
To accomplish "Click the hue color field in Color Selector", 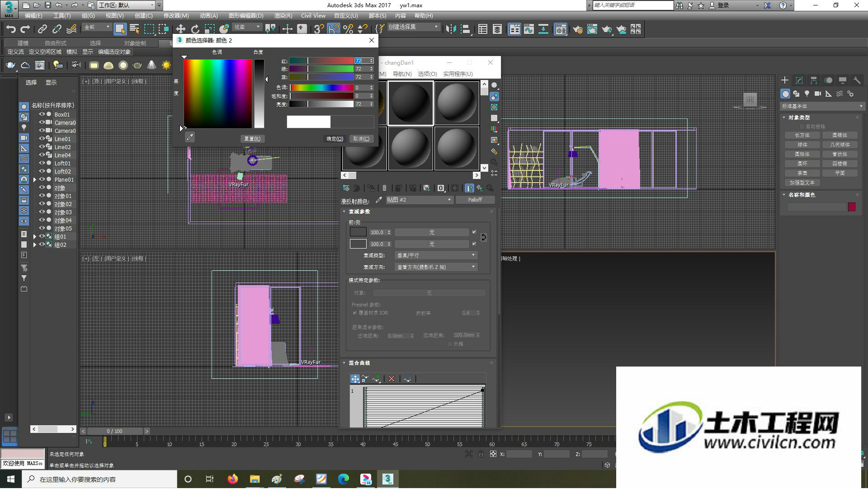I will (218, 94).
